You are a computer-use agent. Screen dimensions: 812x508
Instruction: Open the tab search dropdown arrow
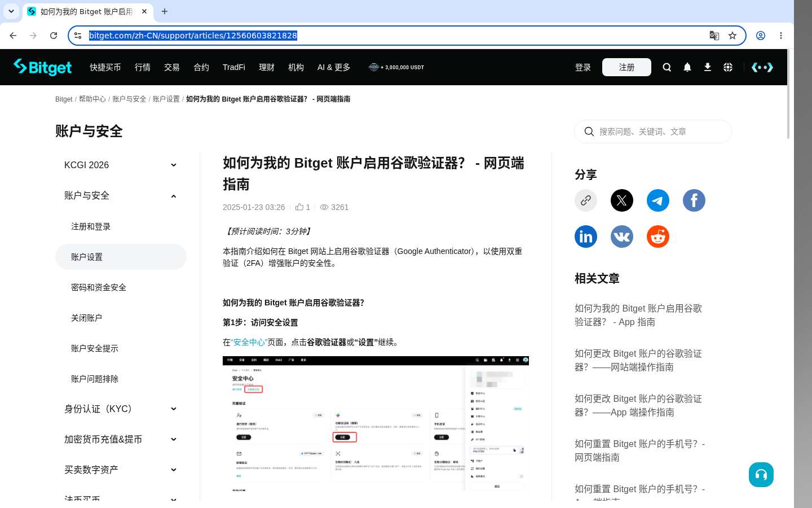(11, 11)
